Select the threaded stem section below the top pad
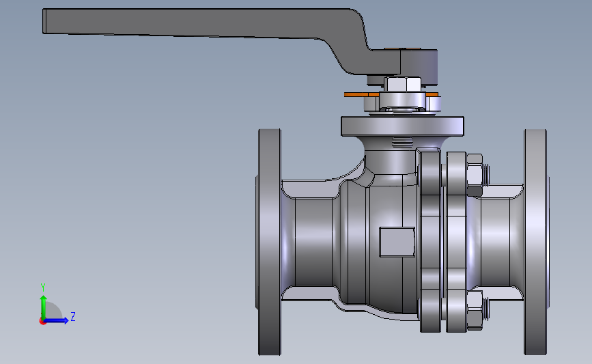The image size is (592, 364). [402, 142]
